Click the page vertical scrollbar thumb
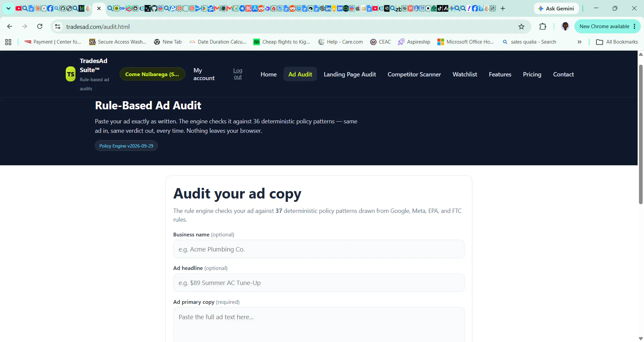 [x=641, y=134]
